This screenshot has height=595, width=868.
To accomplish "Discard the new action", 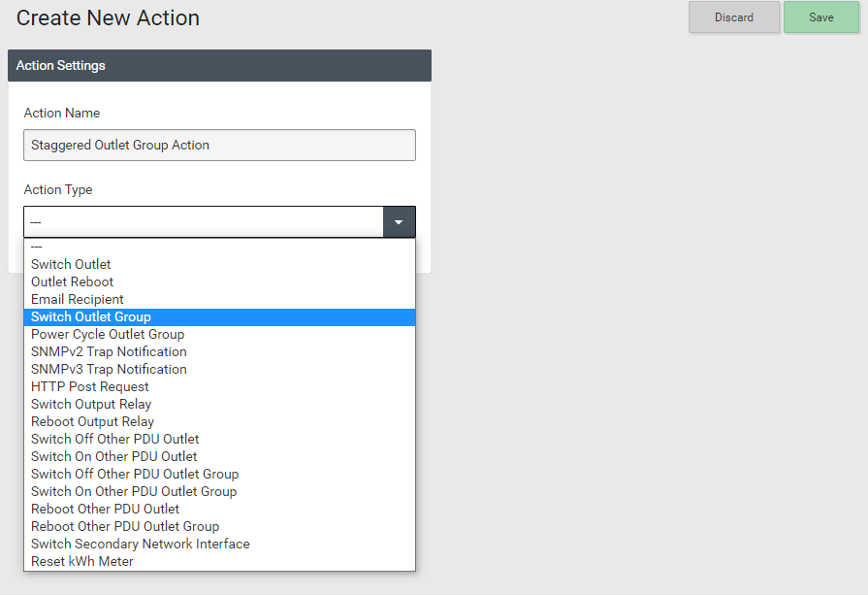I will 733,17.
